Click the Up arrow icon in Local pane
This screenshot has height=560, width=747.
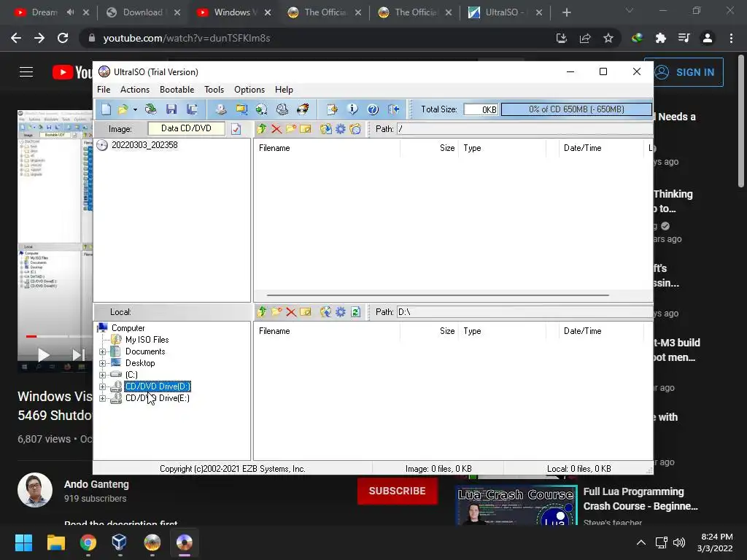262,312
